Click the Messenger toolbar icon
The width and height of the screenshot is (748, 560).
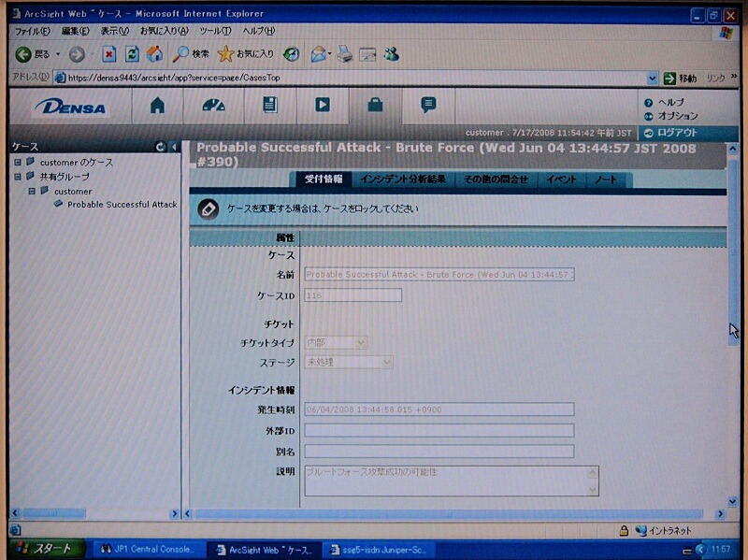coord(391,54)
